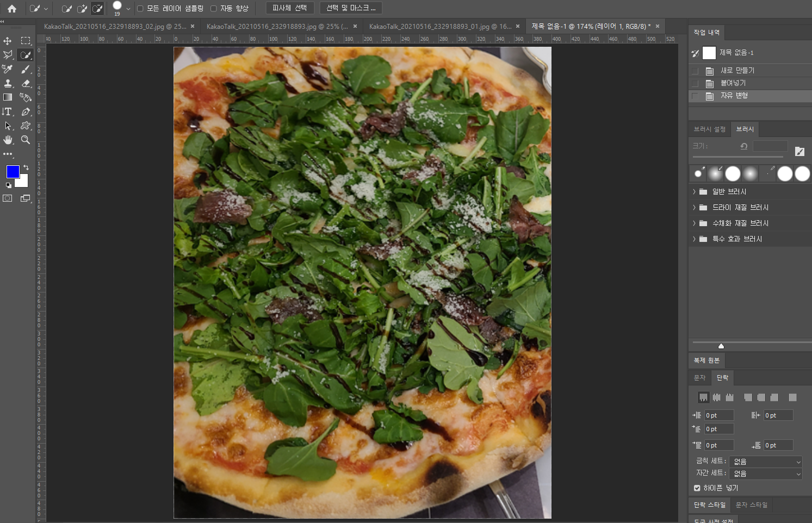The height and width of the screenshot is (523, 812).
Task: Choose Subtract from Selection mode
Action: coord(97,8)
